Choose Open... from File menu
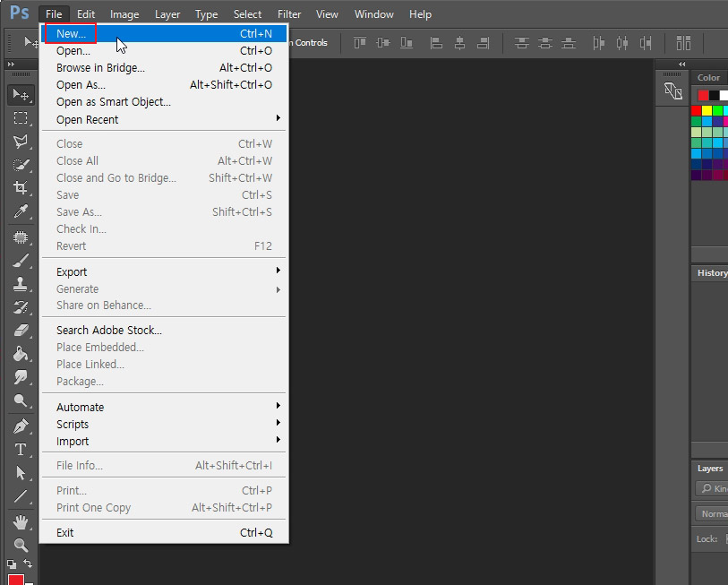The width and height of the screenshot is (728, 585). point(164,51)
